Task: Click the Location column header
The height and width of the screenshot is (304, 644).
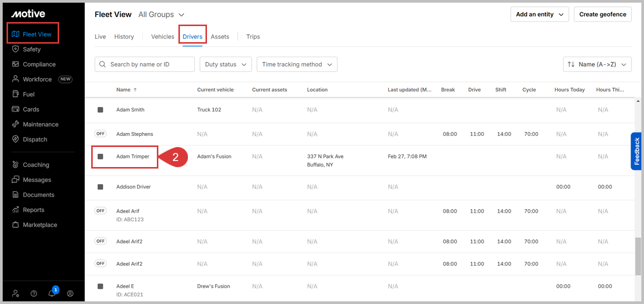Action: click(317, 90)
